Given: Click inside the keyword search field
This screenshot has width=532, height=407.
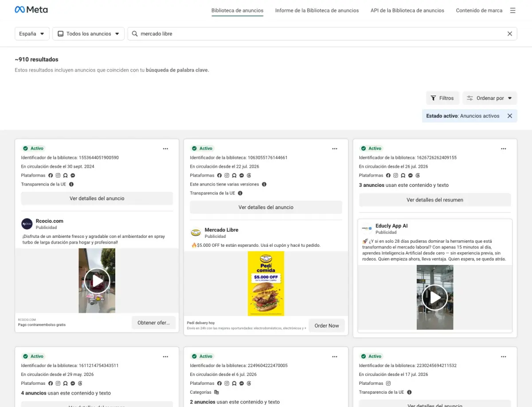Looking at the screenshot, I should [322, 34].
